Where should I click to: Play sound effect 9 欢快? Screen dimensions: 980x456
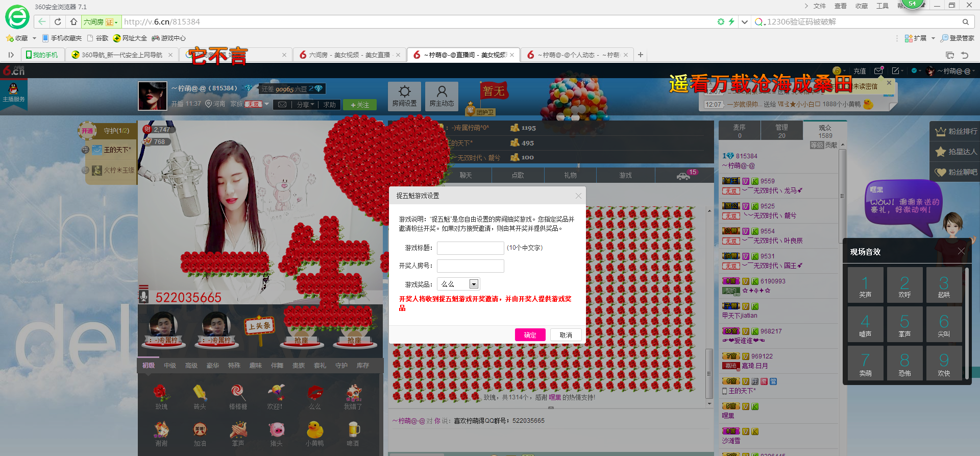click(944, 364)
